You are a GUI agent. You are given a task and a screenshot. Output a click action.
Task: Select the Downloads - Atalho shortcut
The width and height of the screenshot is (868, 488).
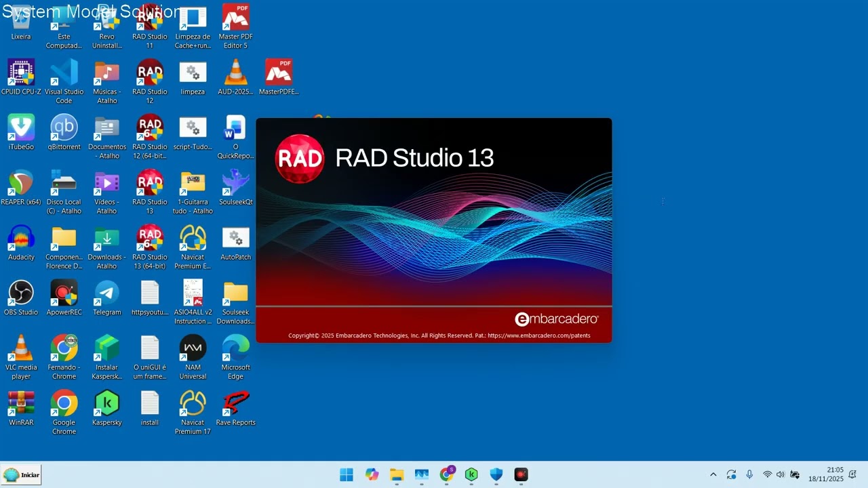click(106, 247)
